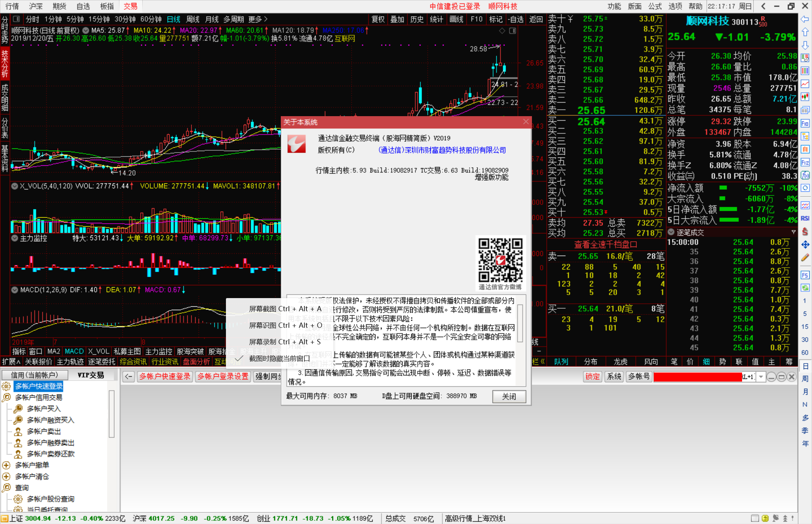Open the trend line chart icon in sidebar
812x524 pixels.
(x=805, y=84)
